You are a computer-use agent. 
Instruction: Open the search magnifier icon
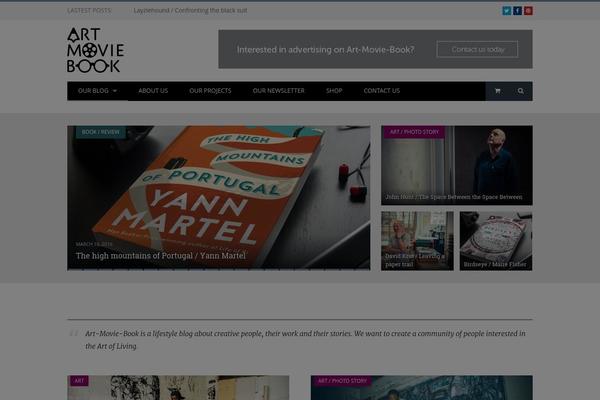[x=521, y=91]
